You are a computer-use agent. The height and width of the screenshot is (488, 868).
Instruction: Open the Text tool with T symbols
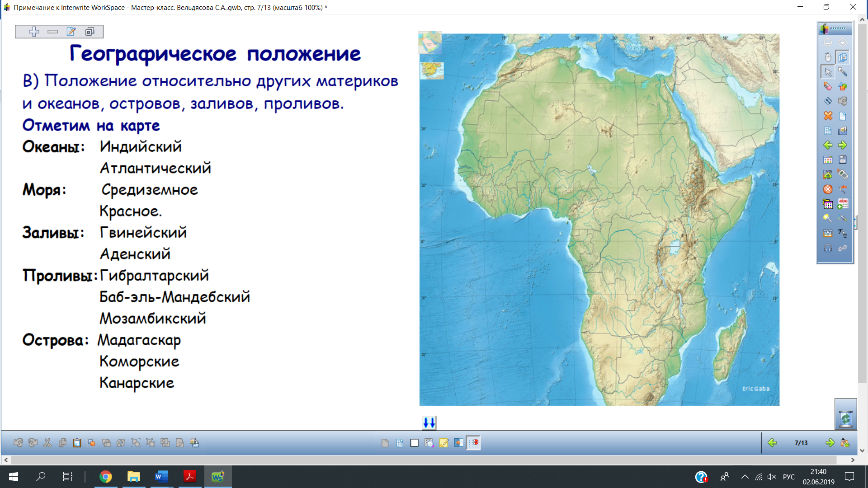pyautogui.click(x=842, y=233)
